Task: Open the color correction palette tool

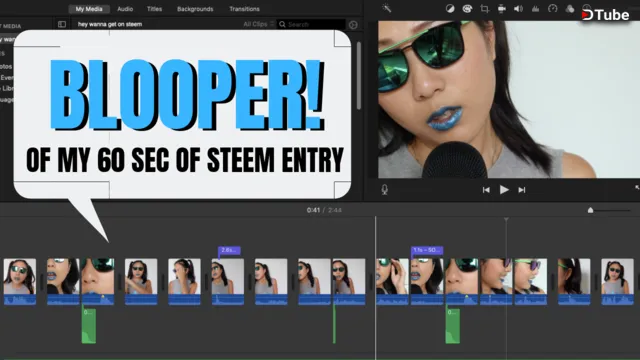Action: (x=467, y=9)
